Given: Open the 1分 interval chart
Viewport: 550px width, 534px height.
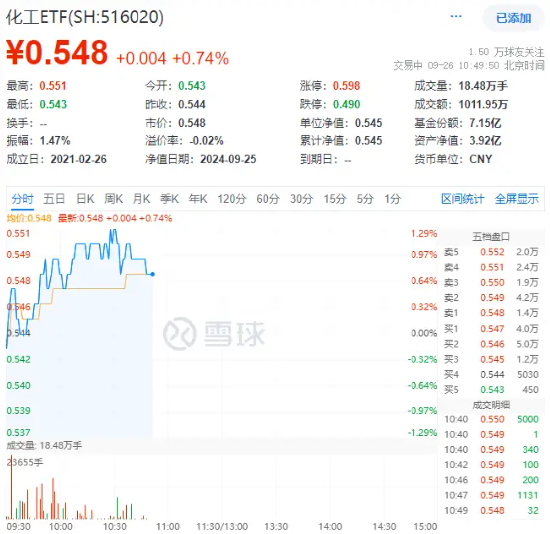Looking at the screenshot, I should [393, 199].
